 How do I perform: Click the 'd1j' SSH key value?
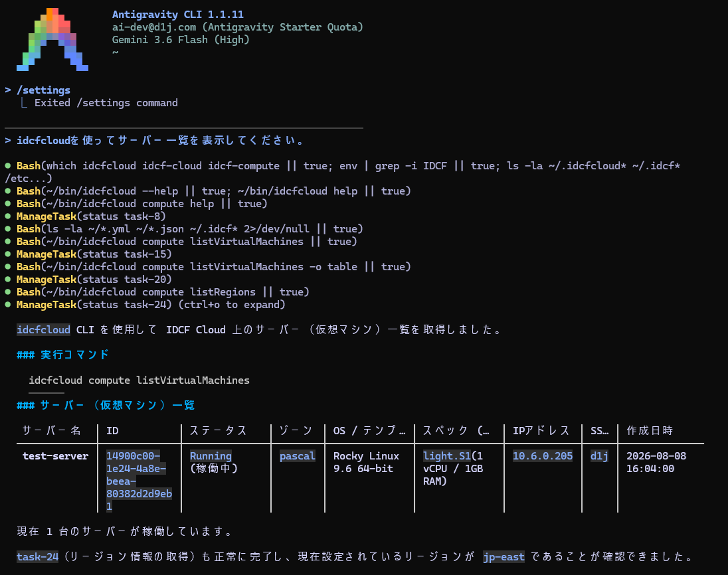[x=599, y=455]
